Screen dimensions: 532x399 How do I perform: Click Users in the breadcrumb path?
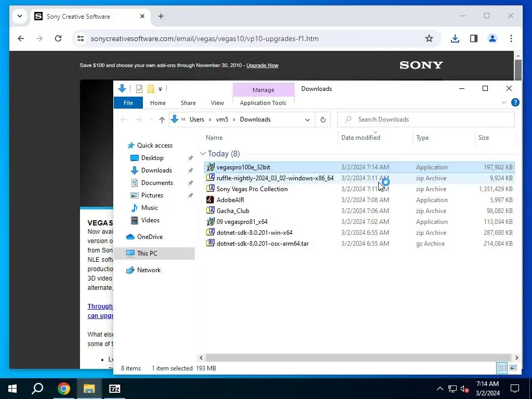tap(197, 119)
